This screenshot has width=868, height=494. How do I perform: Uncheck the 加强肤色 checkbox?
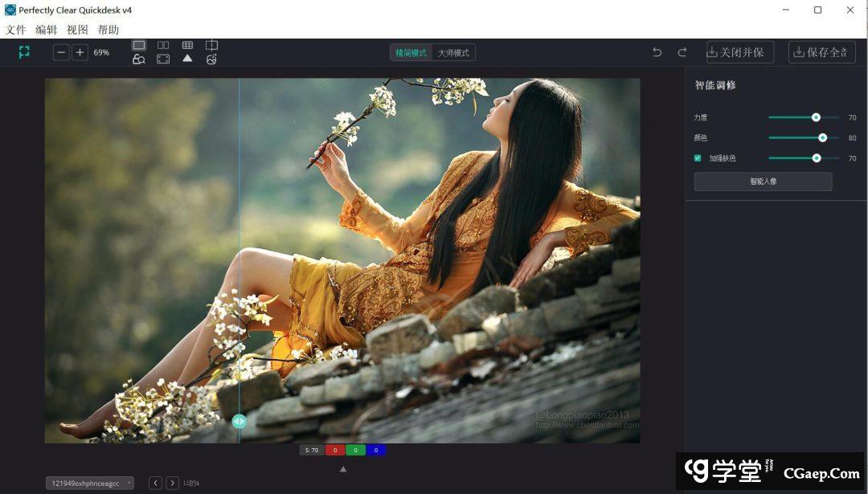pos(698,158)
